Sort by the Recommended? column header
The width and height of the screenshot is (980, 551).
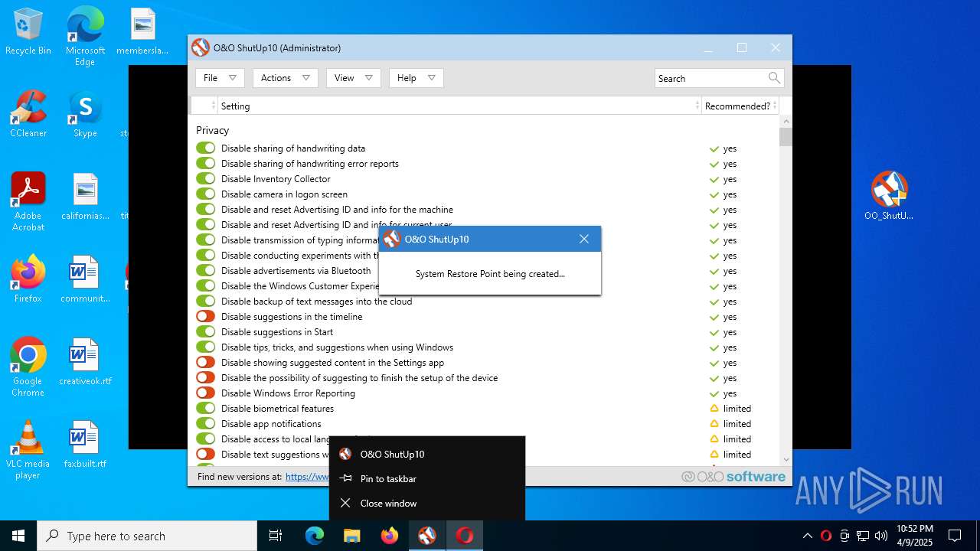(x=740, y=106)
